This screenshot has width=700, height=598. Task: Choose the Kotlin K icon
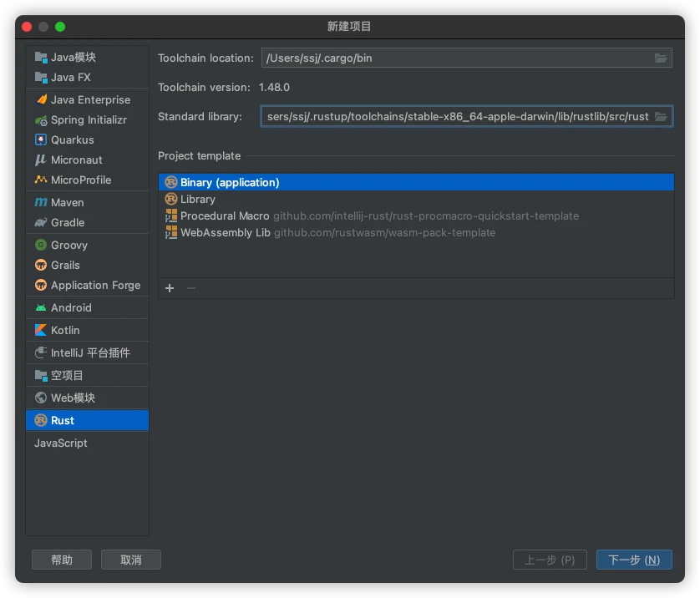(41, 330)
